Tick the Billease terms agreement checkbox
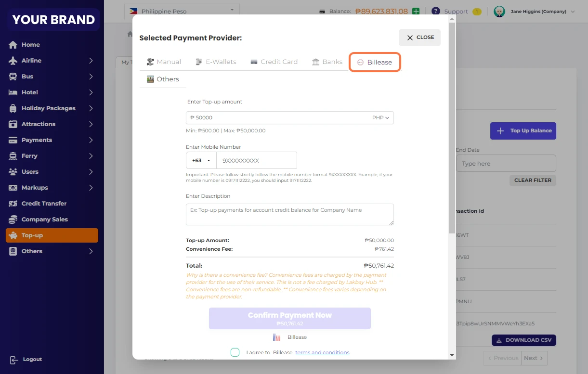Screen dimensions: 588x374 click(x=235, y=352)
